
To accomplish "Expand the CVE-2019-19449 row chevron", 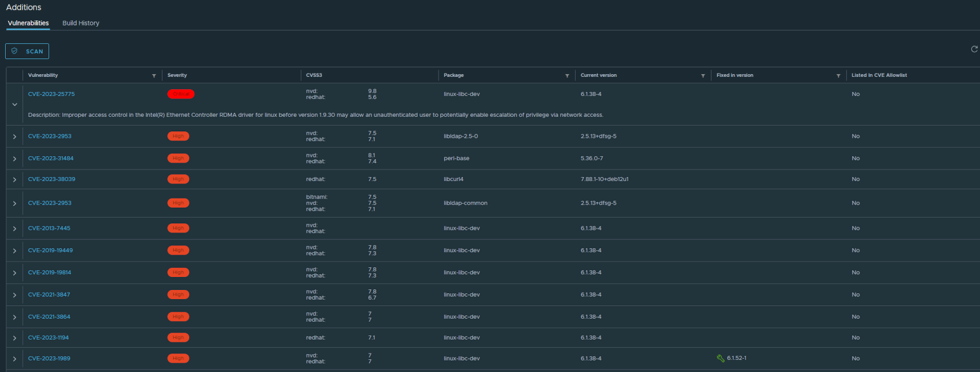I will [14, 251].
